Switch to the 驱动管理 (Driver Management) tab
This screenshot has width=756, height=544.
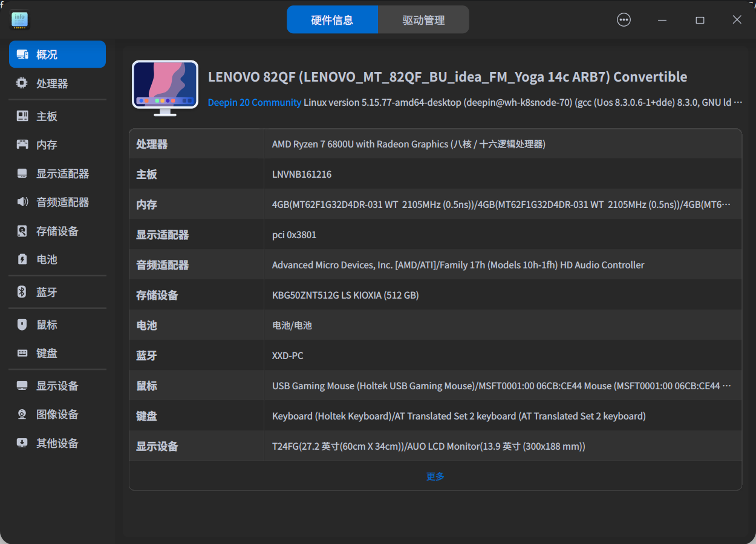pyautogui.click(x=423, y=19)
